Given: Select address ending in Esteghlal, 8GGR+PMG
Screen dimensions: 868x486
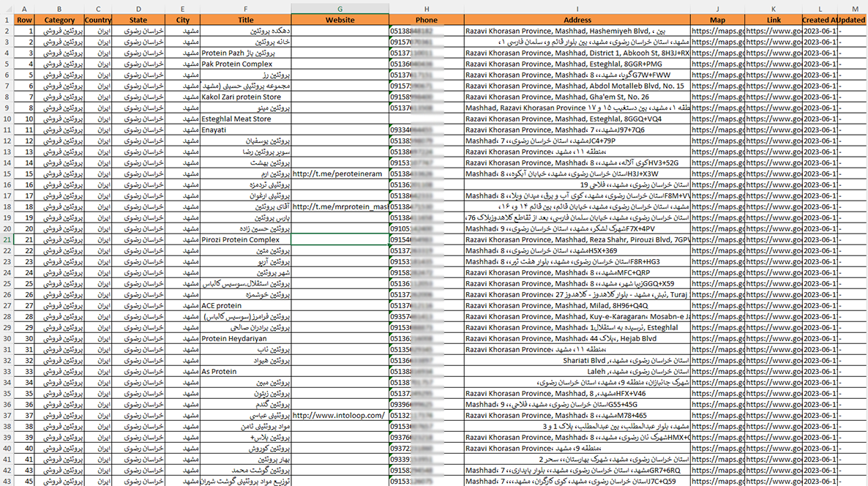Looking at the screenshot, I should tap(577, 64).
